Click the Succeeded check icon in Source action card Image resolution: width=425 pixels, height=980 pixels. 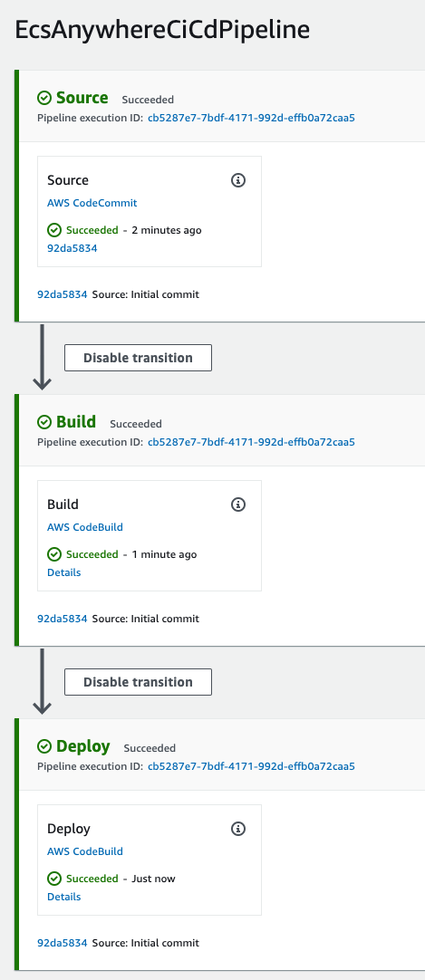54,230
